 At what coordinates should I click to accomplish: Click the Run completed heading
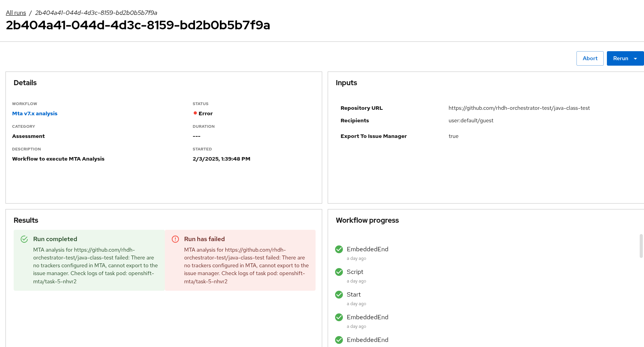[55, 239]
